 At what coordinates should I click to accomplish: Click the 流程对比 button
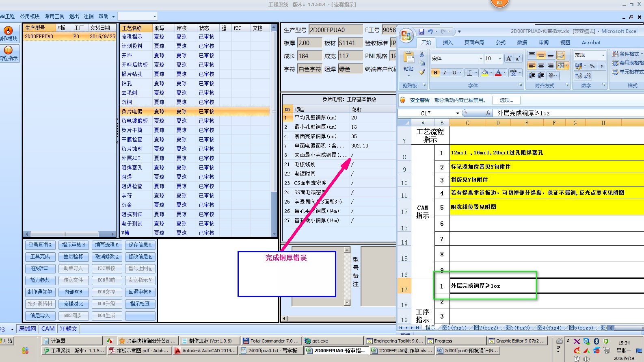73,303
